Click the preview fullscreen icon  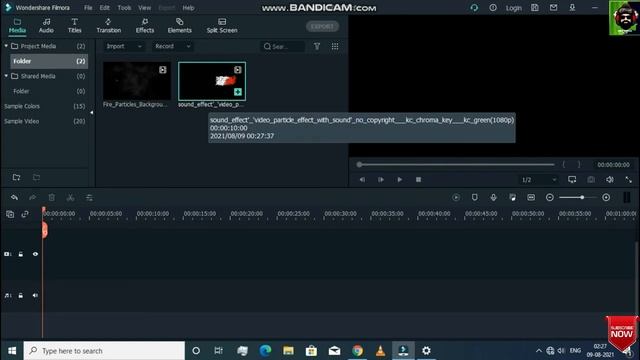[x=628, y=180]
